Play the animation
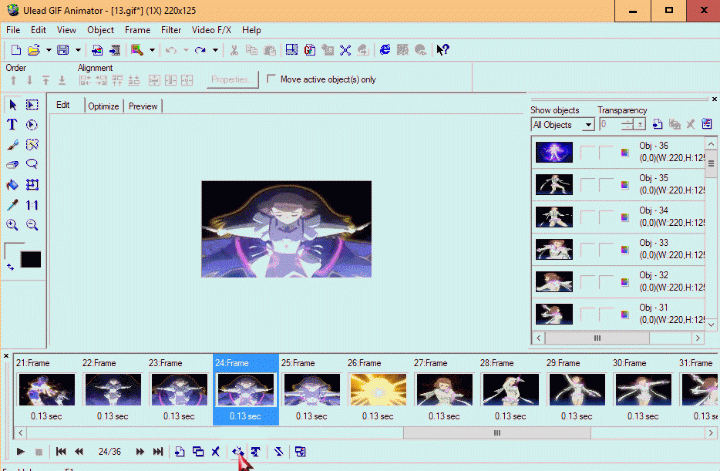The height and width of the screenshot is (471, 720). pyautogui.click(x=20, y=452)
